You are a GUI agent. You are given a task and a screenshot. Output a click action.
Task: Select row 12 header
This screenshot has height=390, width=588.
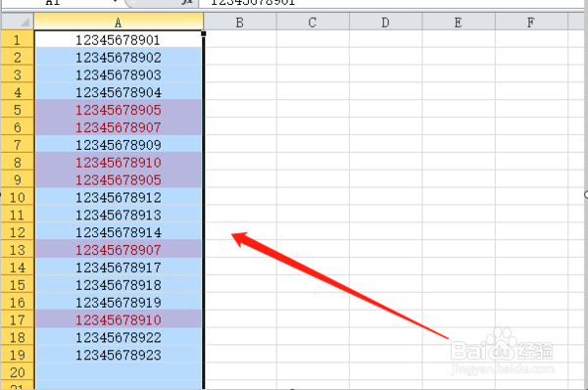click(x=18, y=232)
